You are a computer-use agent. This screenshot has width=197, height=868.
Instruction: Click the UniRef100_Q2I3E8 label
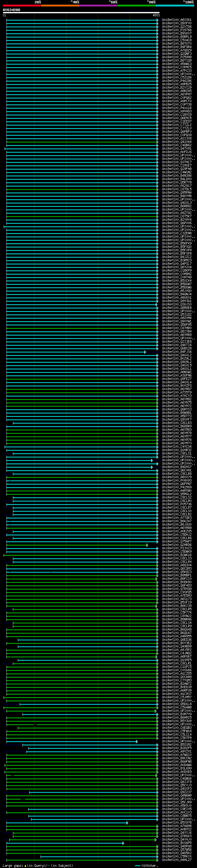(176, 342)
